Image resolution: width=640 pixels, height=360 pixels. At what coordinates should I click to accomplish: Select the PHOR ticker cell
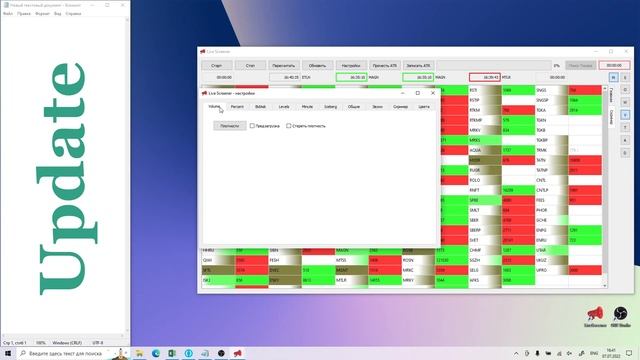551,210
